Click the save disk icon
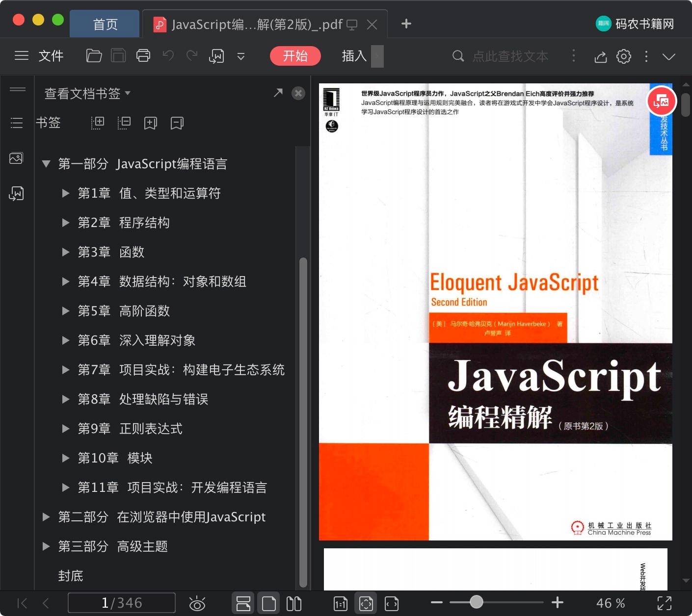The image size is (692, 616). (118, 56)
